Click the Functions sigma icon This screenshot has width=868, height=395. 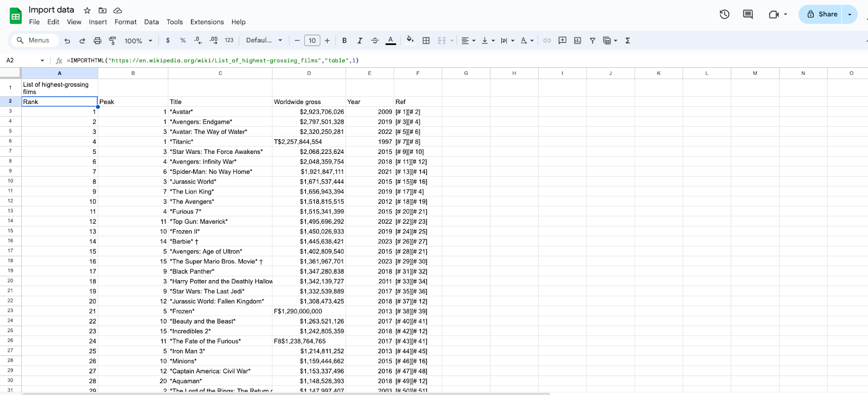point(628,41)
